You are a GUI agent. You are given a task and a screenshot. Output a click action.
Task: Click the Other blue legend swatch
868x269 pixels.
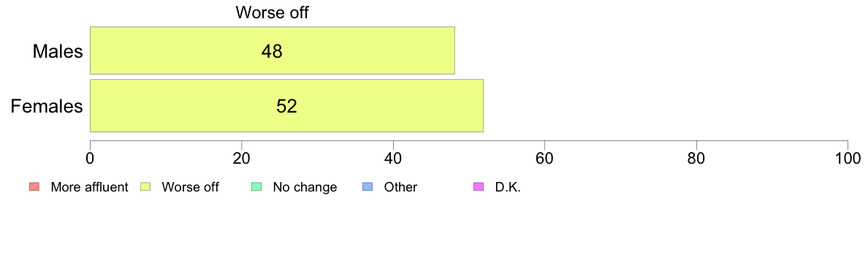368,187
